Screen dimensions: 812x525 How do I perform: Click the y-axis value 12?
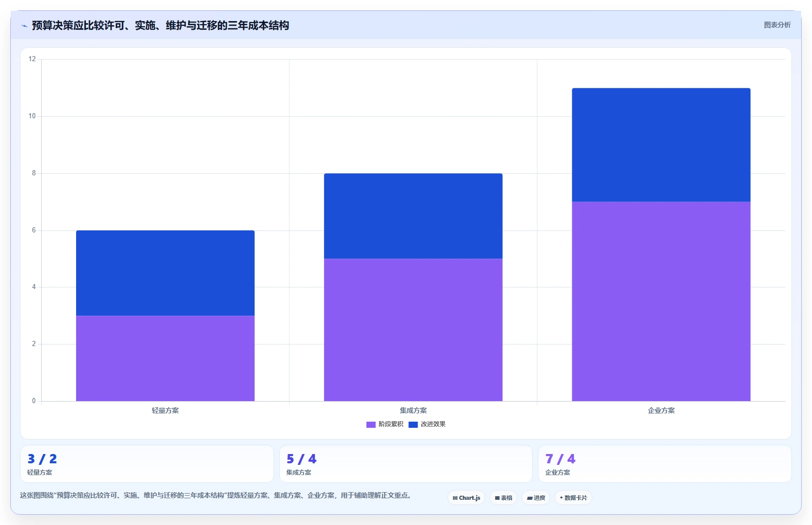coord(32,59)
